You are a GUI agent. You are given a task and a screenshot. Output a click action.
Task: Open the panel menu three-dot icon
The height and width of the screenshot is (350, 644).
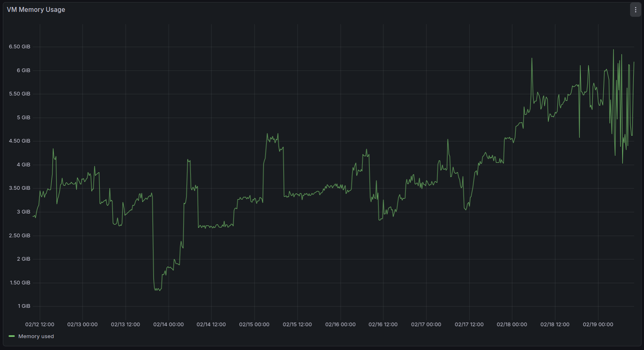pos(635,10)
